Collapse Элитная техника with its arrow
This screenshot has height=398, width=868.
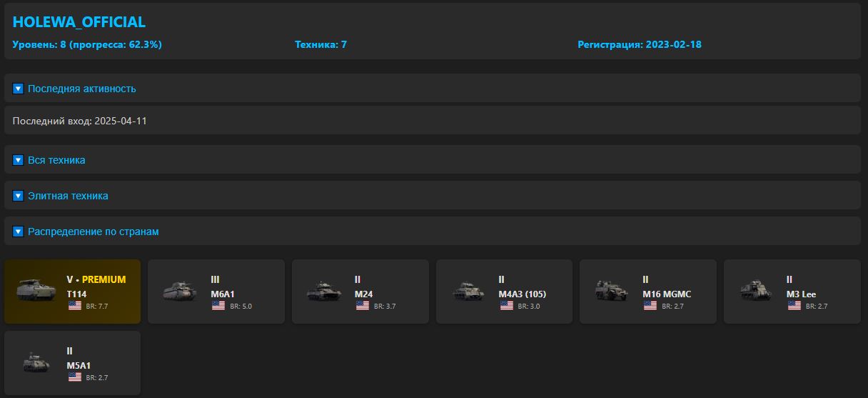click(19, 196)
